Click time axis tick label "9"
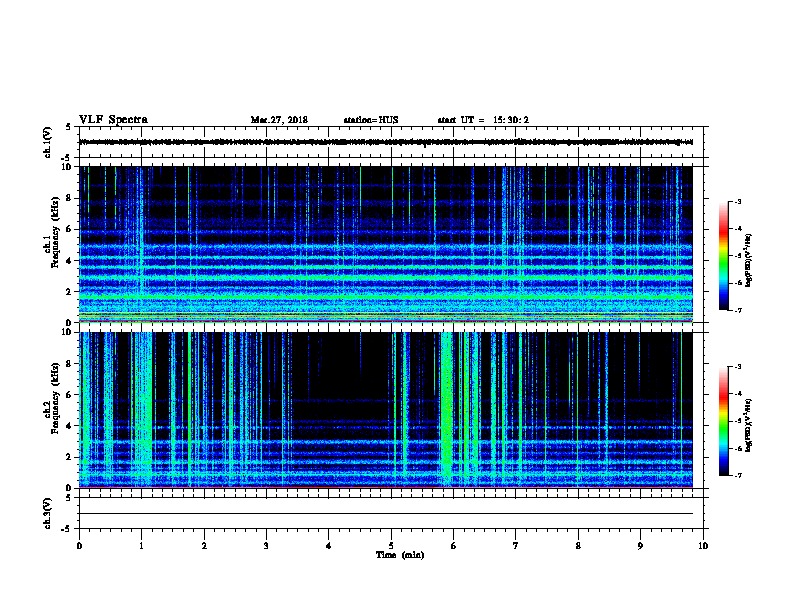Viewport: 792px width, 612px height. pyautogui.click(x=640, y=546)
